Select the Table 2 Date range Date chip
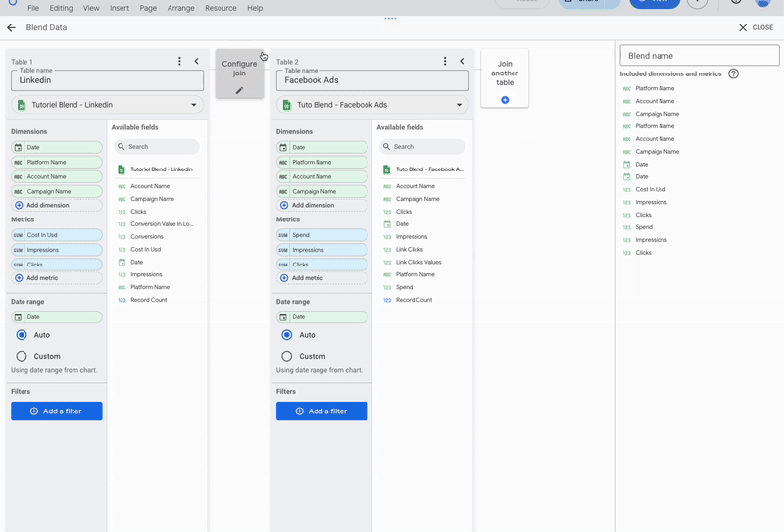This screenshot has width=784, height=532. (x=322, y=317)
